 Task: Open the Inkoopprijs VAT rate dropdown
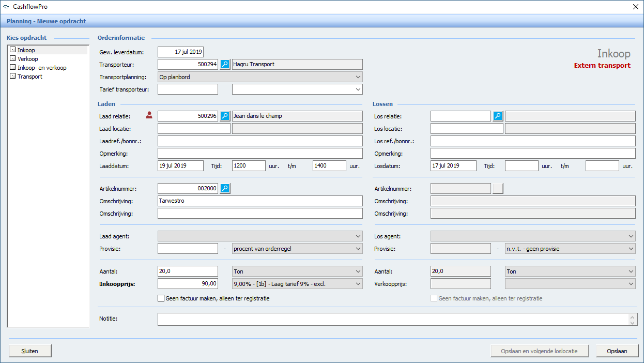click(297, 283)
